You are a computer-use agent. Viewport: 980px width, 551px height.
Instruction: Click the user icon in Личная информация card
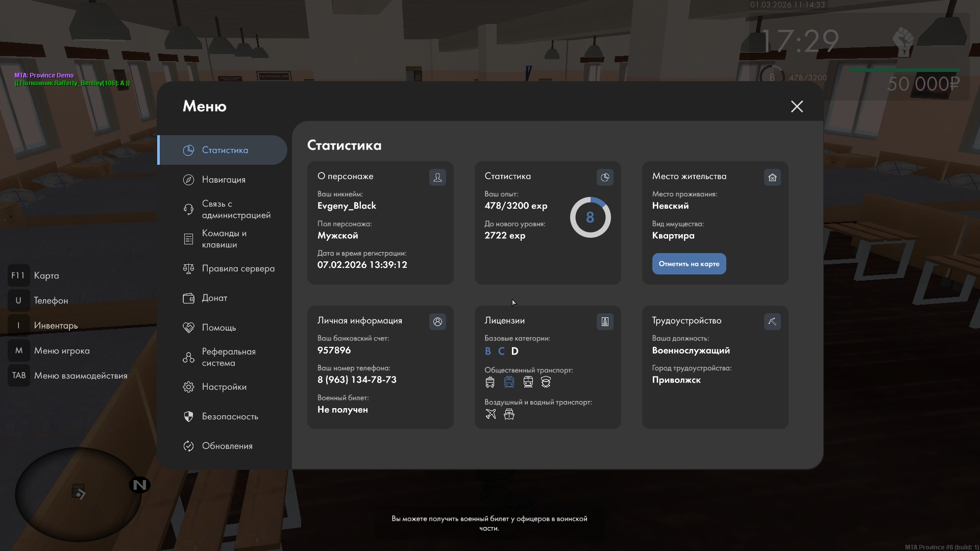[437, 321]
